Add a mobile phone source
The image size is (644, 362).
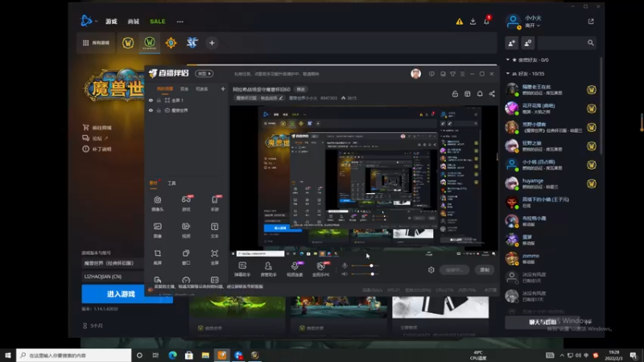tap(215, 204)
